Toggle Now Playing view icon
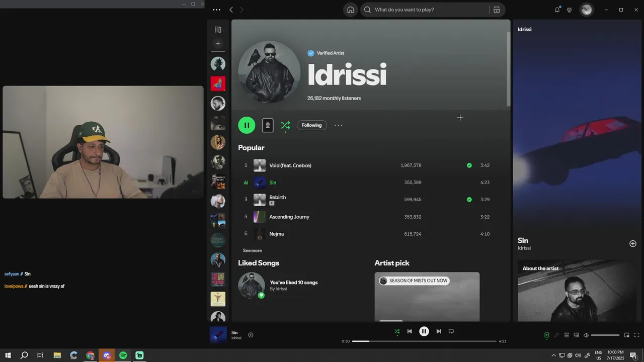 pyautogui.click(x=546, y=335)
